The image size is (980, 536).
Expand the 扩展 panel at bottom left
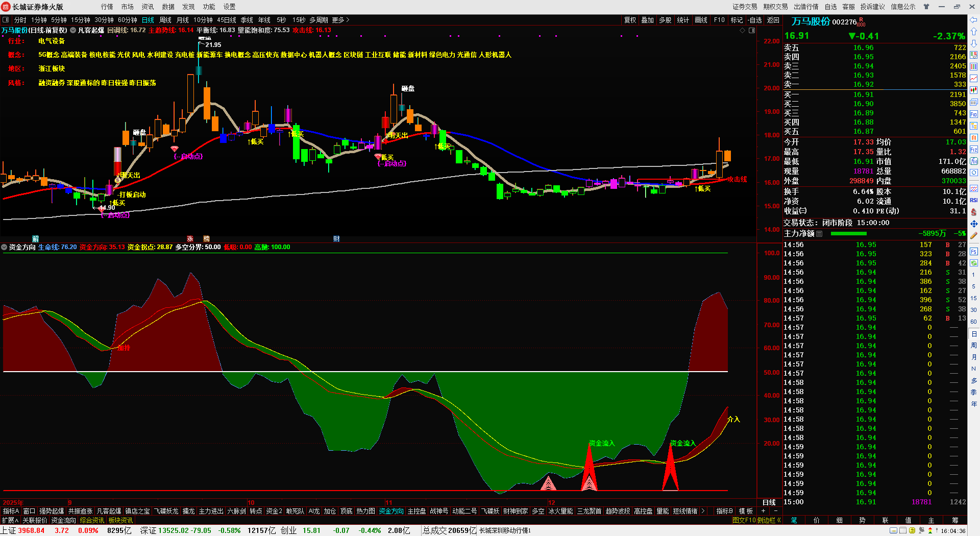click(x=10, y=520)
